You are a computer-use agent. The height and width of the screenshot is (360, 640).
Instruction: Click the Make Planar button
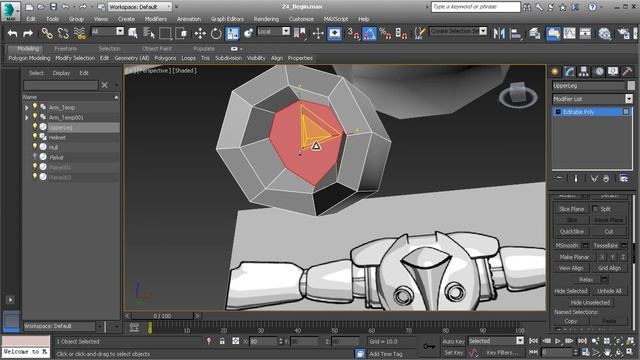(x=574, y=257)
